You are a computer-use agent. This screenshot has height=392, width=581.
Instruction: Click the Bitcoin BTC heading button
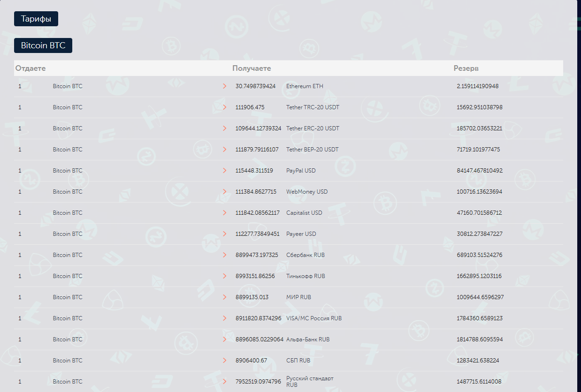tap(43, 45)
